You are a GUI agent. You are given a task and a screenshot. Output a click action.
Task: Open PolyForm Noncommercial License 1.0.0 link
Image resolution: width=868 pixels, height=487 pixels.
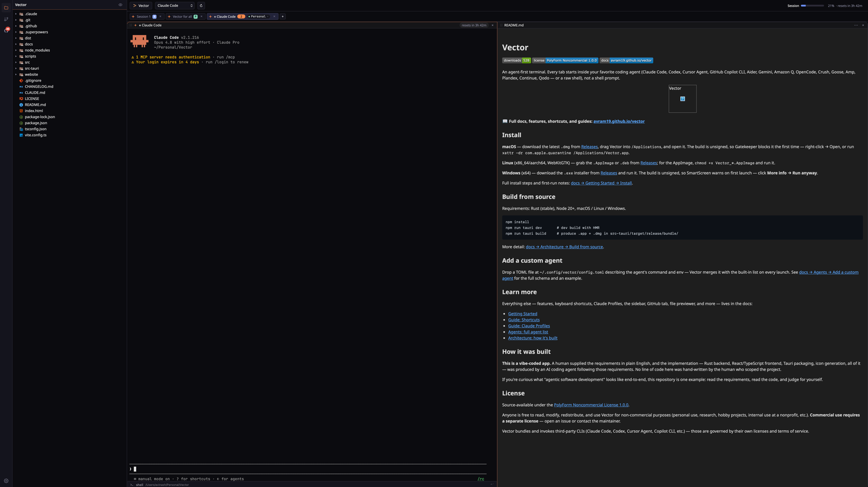pos(591,405)
